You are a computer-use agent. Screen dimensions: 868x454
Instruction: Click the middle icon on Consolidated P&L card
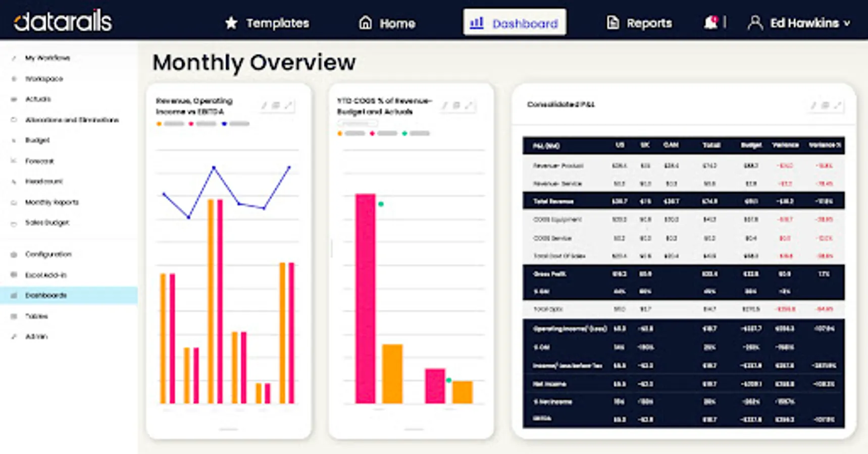pyautogui.click(x=825, y=105)
